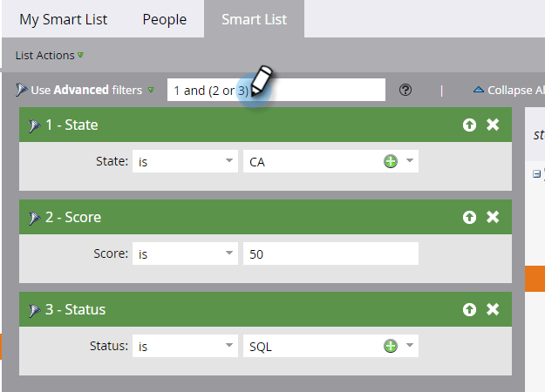Add another Status value with green plus
This screenshot has height=392, width=545.
click(391, 346)
